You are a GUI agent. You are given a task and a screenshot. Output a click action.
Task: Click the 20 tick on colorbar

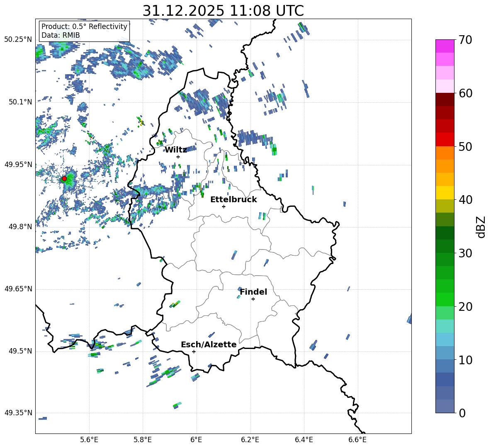[465, 306]
